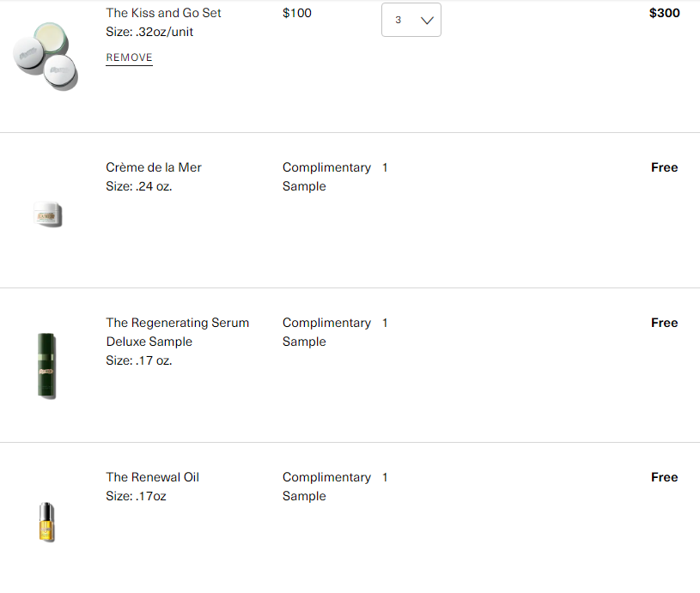The width and height of the screenshot is (700, 593).
Task: Click Complimentary Sample label for Renewal Oil
Action: click(x=326, y=487)
